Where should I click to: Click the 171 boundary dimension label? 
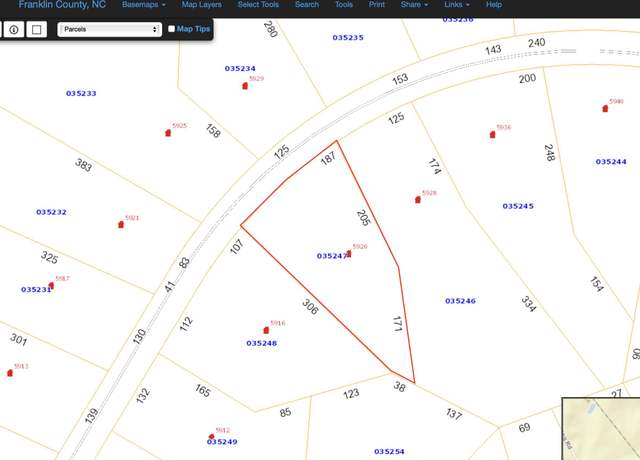coord(397,324)
